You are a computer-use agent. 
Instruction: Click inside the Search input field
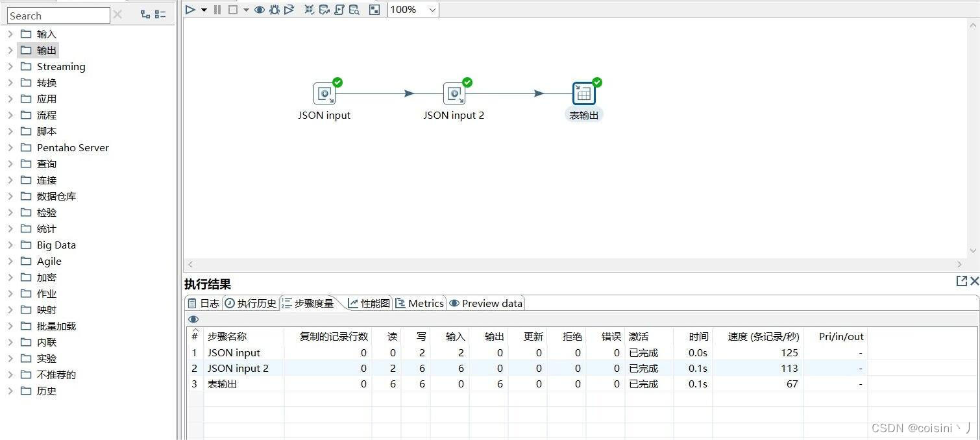pyautogui.click(x=58, y=15)
